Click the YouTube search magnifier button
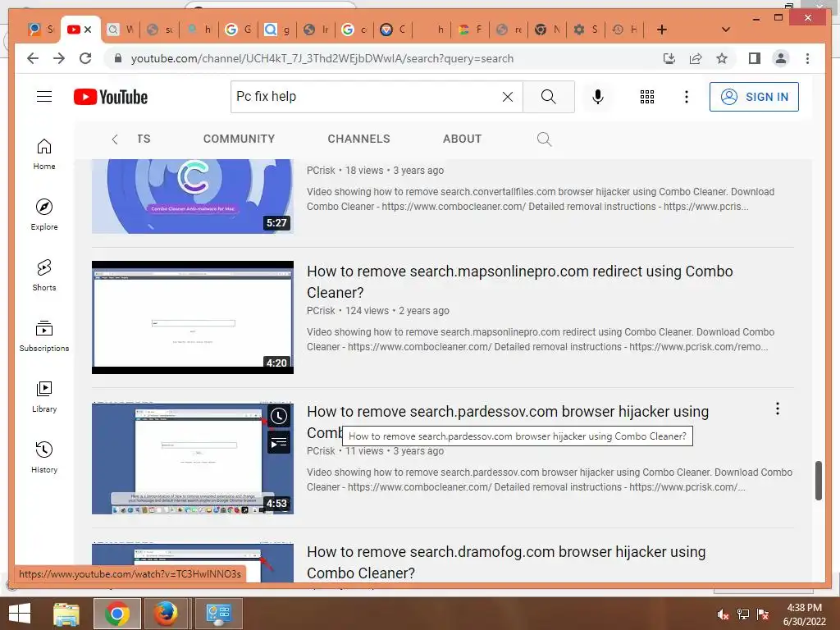The width and height of the screenshot is (840, 630). pos(549,97)
